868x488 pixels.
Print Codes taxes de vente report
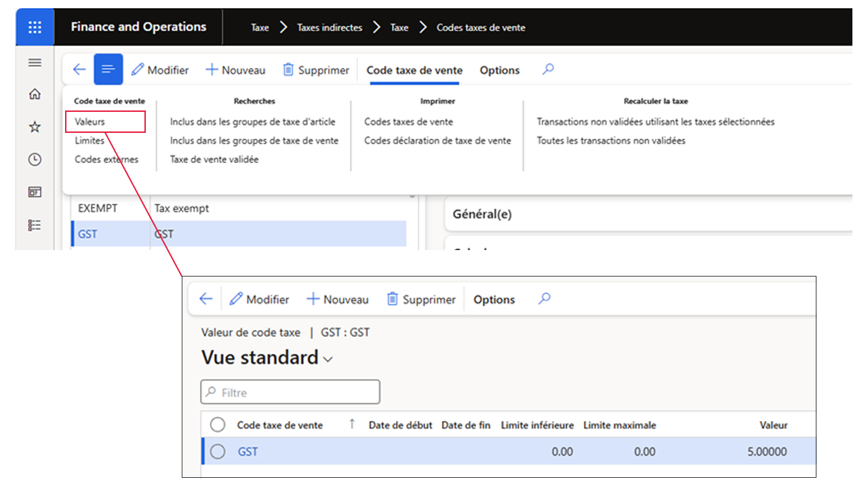409,122
